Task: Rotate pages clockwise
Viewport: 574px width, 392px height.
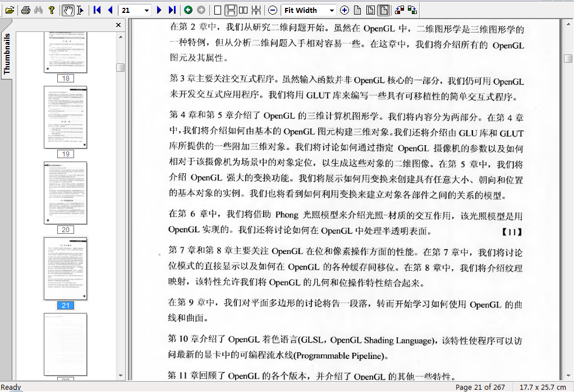Action: coord(412,10)
